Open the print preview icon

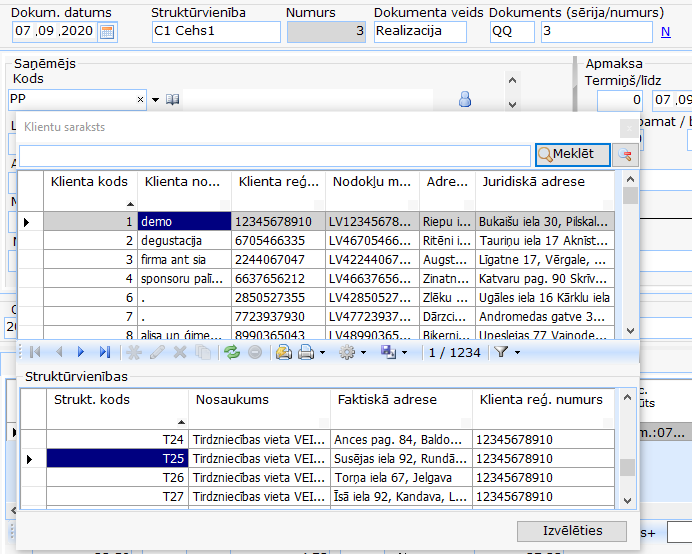(x=283, y=352)
